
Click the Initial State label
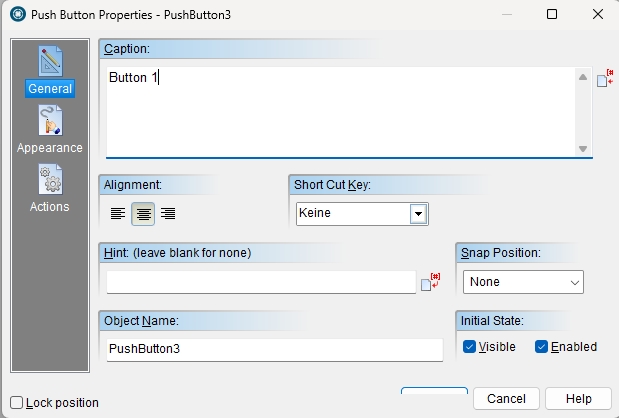point(492,321)
